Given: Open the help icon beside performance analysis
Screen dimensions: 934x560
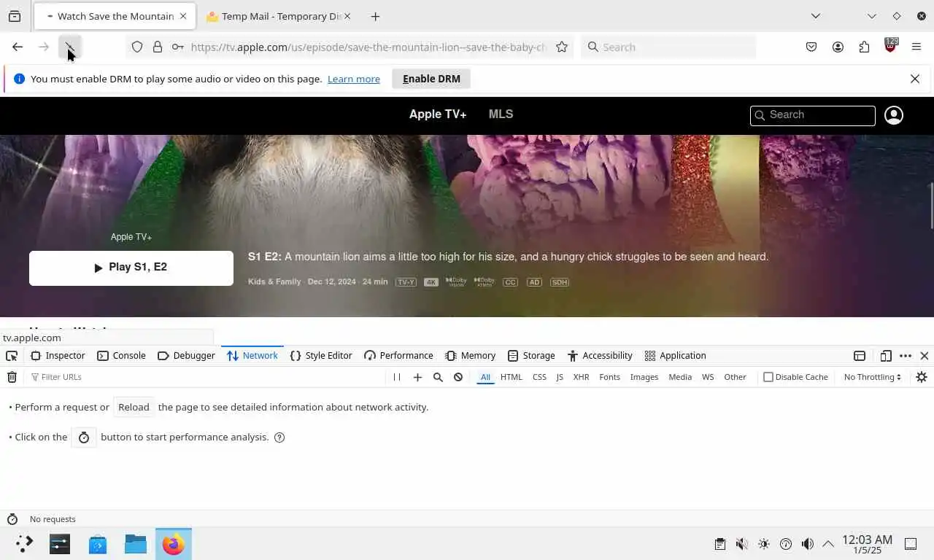Looking at the screenshot, I should [x=279, y=437].
